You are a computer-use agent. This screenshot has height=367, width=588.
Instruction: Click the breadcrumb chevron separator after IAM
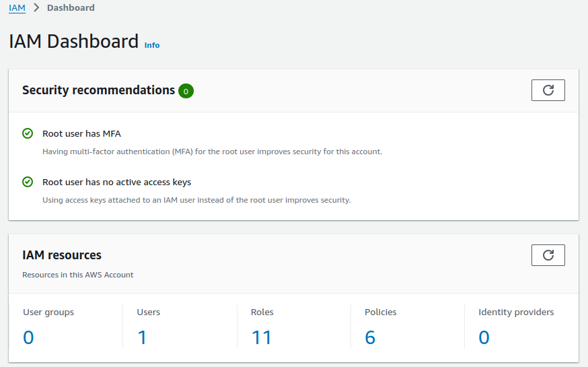[x=36, y=7]
